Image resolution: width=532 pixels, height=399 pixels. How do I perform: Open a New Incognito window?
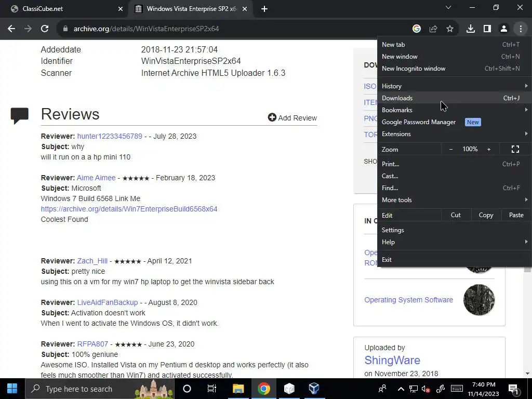point(454,69)
